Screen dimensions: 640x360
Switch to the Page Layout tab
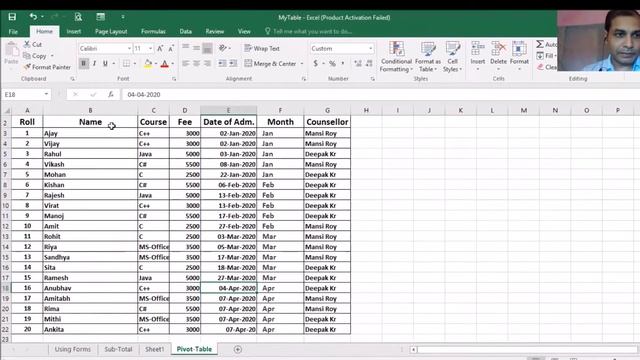pos(111,31)
